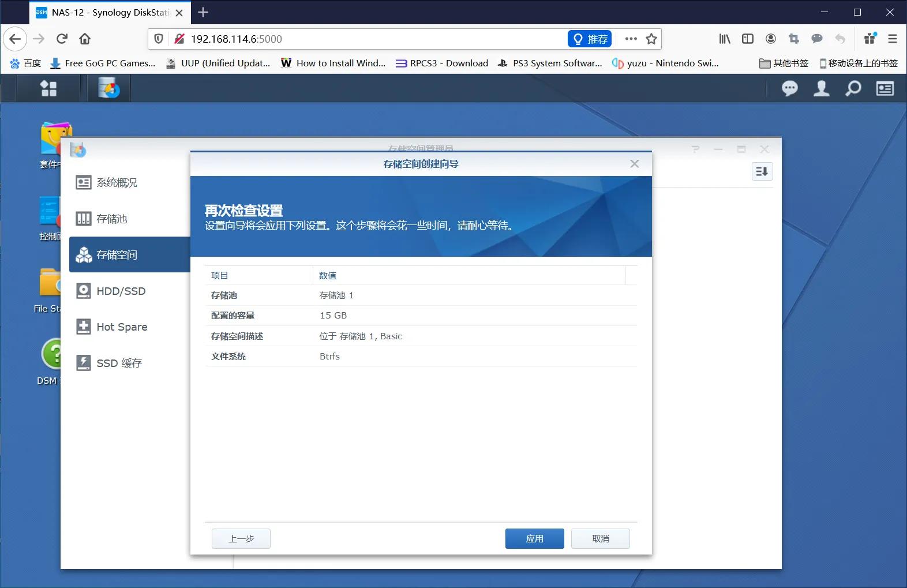Open Free GoG PC Games bookmark
The height and width of the screenshot is (588, 907).
pyautogui.click(x=103, y=63)
